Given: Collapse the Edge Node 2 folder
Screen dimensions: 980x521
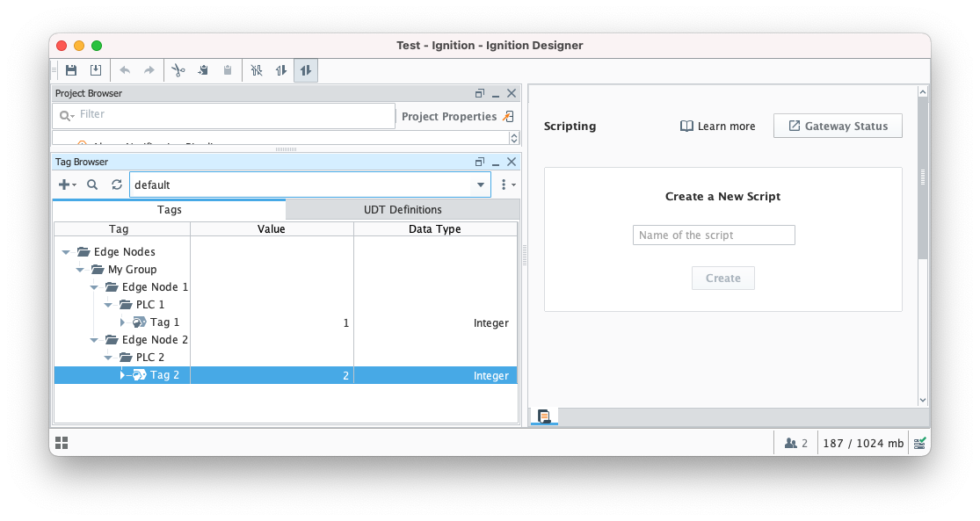Looking at the screenshot, I should pyautogui.click(x=94, y=340).
